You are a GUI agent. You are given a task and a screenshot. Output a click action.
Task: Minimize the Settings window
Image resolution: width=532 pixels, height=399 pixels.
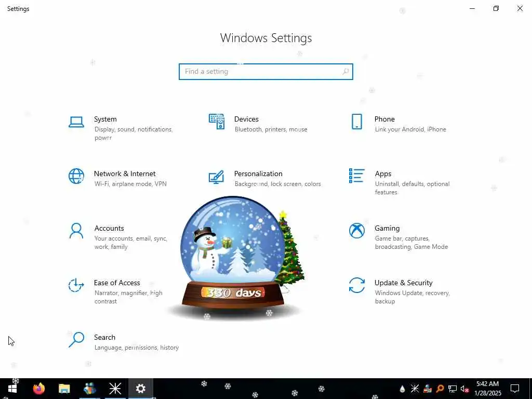coord(472,8)
